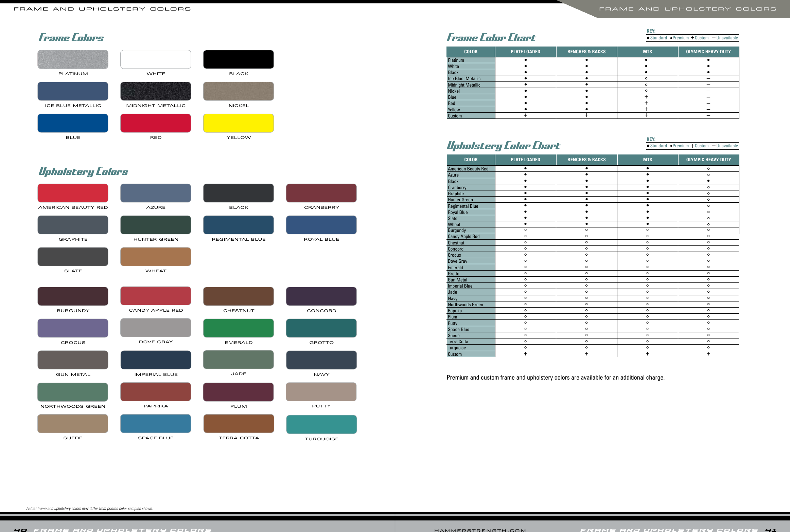This screenshot has height=532, width=790.
Task: Choose the Dove Gray swatch
Action: coord(156,328)
